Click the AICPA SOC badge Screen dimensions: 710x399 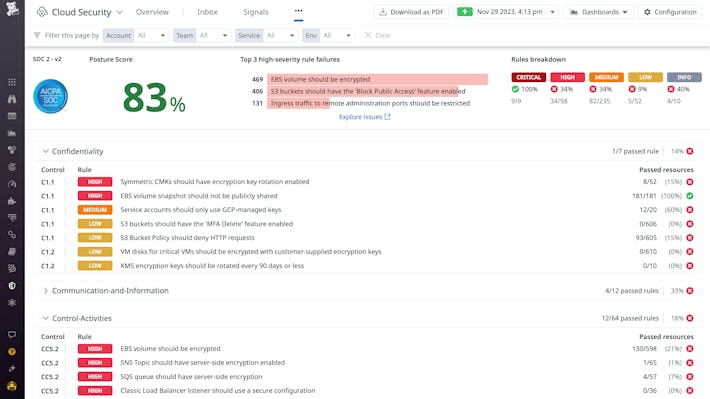[x=51, y=96]
